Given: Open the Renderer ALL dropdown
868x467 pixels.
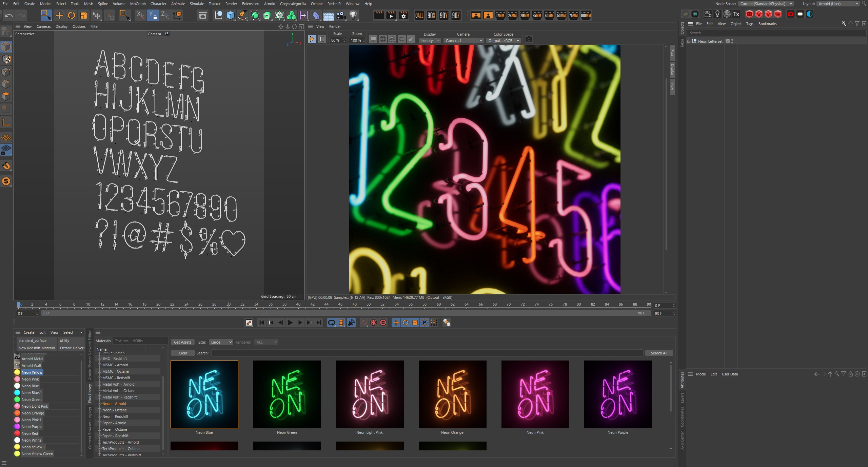Looking at the screenshot, I should click(267, 342).
